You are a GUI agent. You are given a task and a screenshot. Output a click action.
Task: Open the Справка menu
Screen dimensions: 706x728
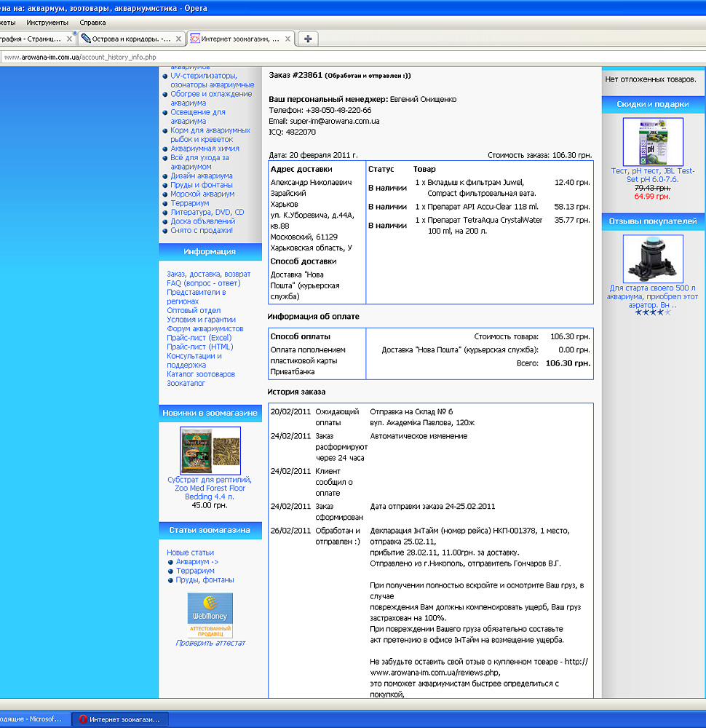[92, 23]
